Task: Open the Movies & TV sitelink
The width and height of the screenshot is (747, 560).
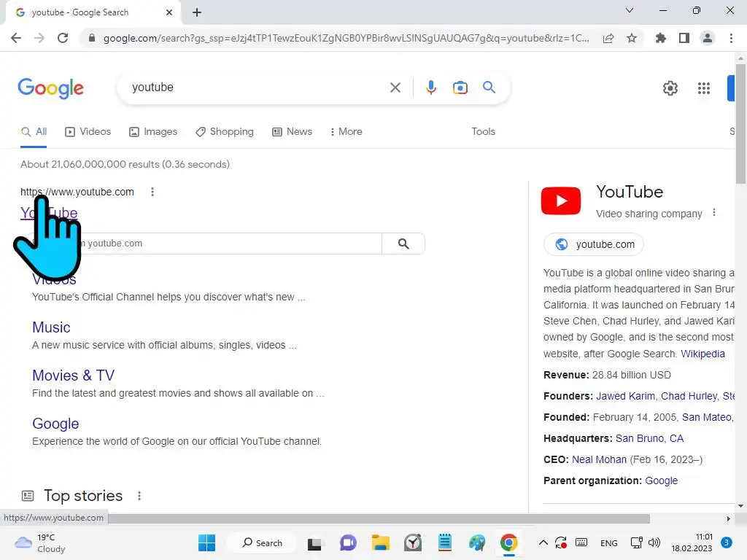Action: [x=74, y=376]
